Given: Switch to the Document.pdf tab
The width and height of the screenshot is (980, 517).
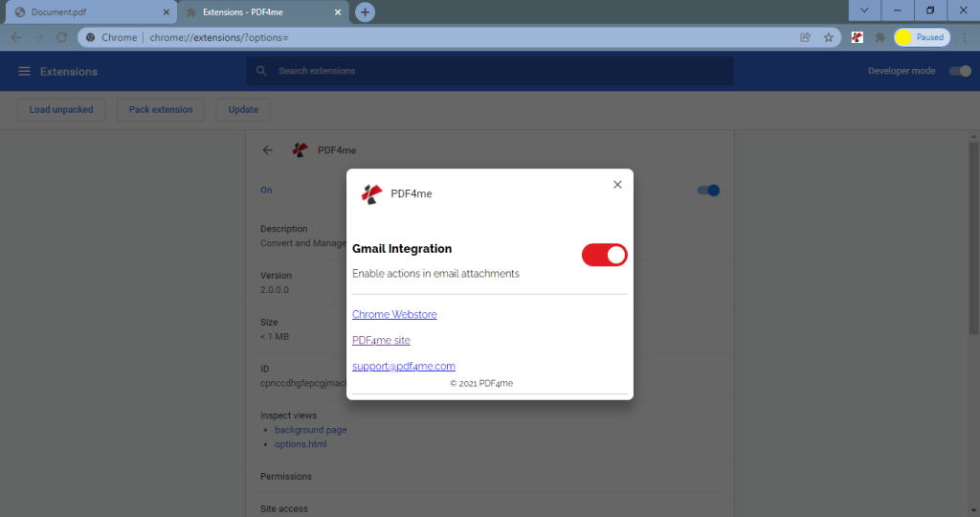Looking at the screenshot, I should (x=91, y=11).
